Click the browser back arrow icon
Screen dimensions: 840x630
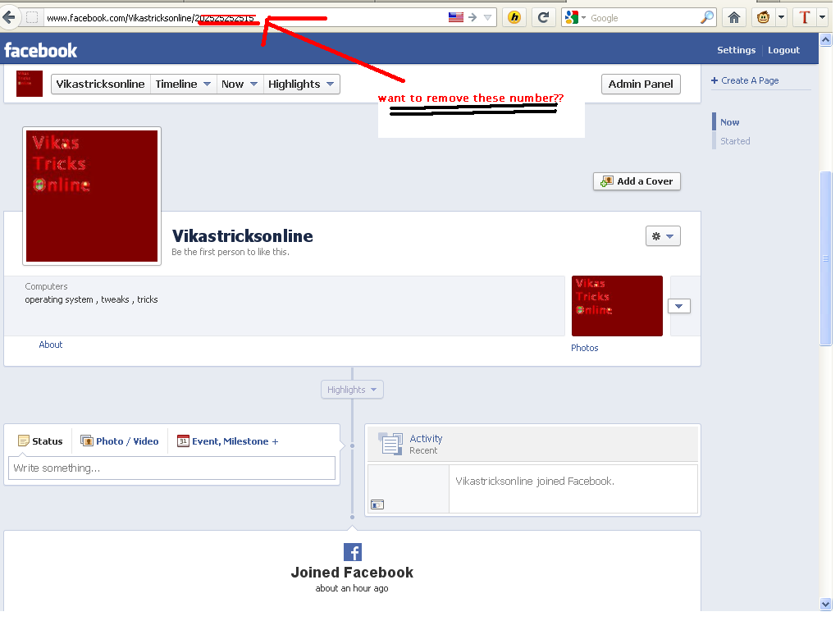8,16
